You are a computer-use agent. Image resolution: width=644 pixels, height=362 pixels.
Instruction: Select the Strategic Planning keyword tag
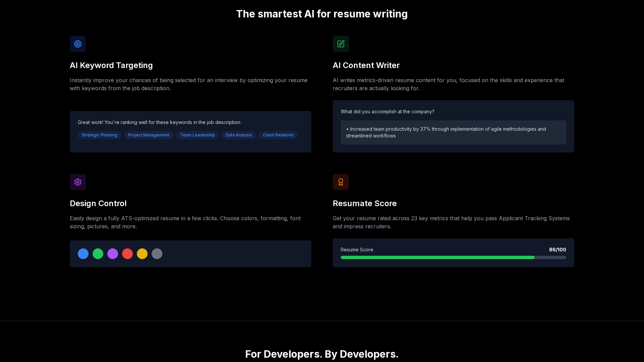pyautogui.click(x=100, y=135)
